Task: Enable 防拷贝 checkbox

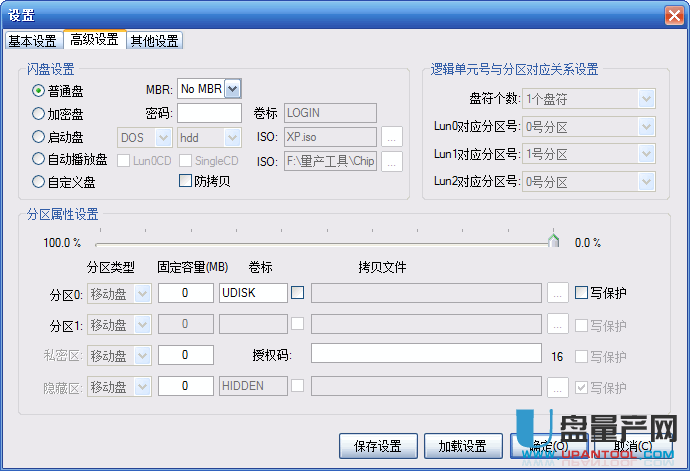Action: [x=185, y=181]
